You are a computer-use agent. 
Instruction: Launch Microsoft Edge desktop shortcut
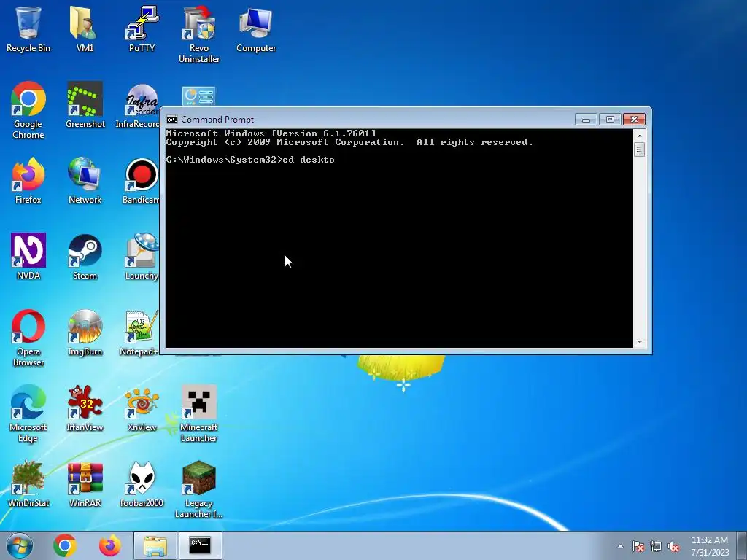pyautogui.click(x=28, y=414)
